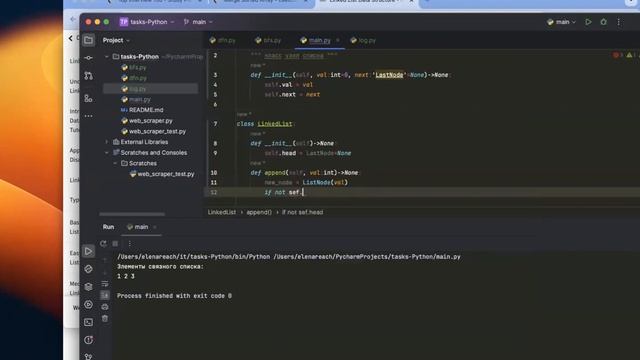640x360 pixels.
Task: Collapse the tasks-Python root folder
Action: coord(107,56)
